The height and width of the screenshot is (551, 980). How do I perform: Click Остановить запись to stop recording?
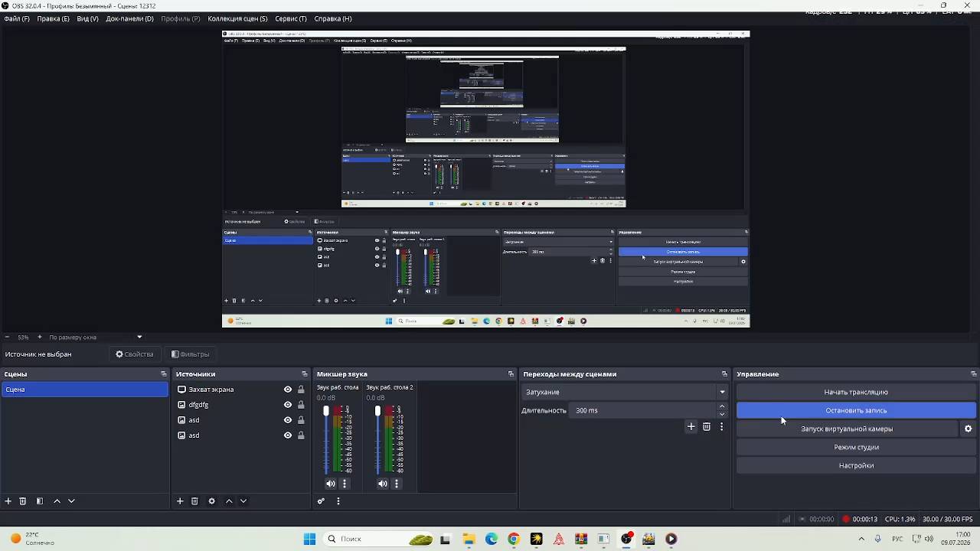[856, 410]
